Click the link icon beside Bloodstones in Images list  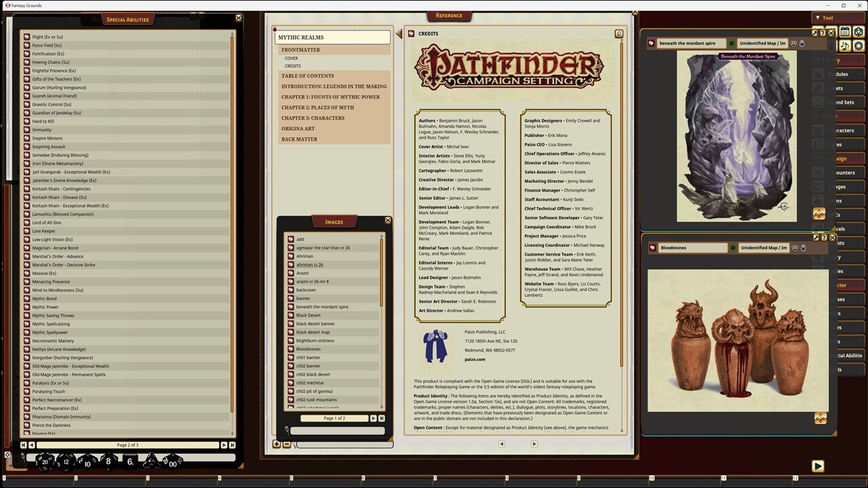291,349
